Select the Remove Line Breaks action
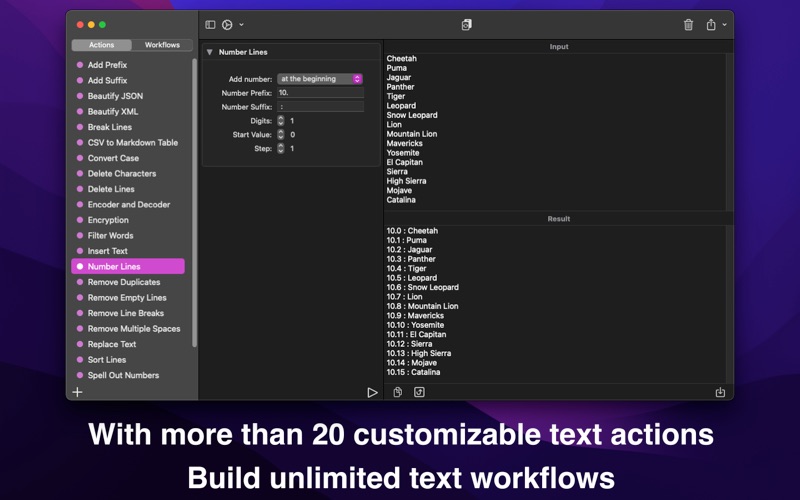Viewport: 800px width, 500px height. click(128, 313)
